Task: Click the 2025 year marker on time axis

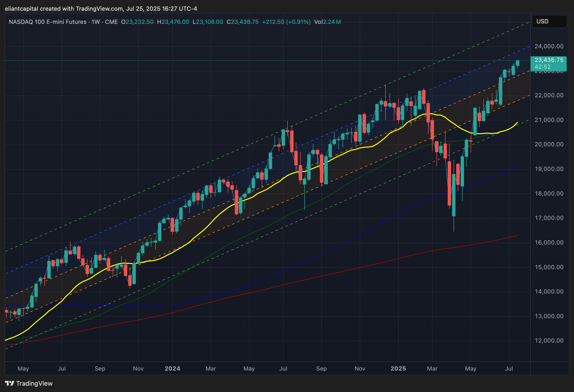Action: click(x=398, y=369)
